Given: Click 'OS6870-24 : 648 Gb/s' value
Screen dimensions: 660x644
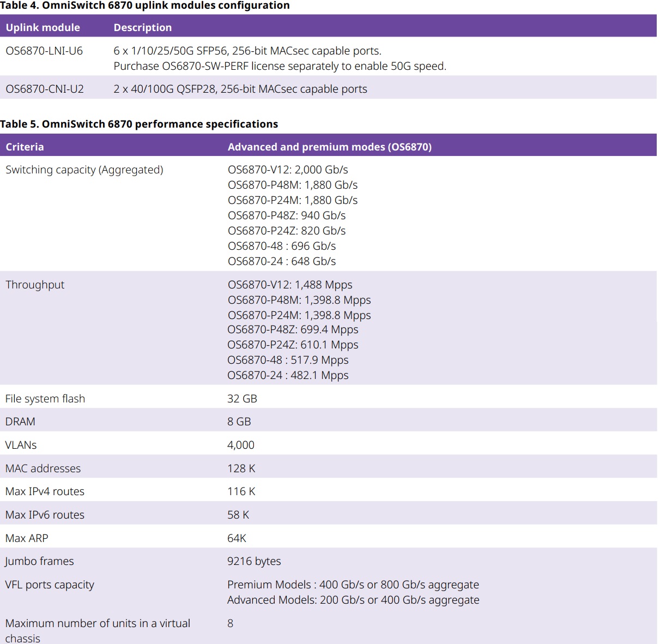Looking at the screenshot, I should click(x=282, y=261).
